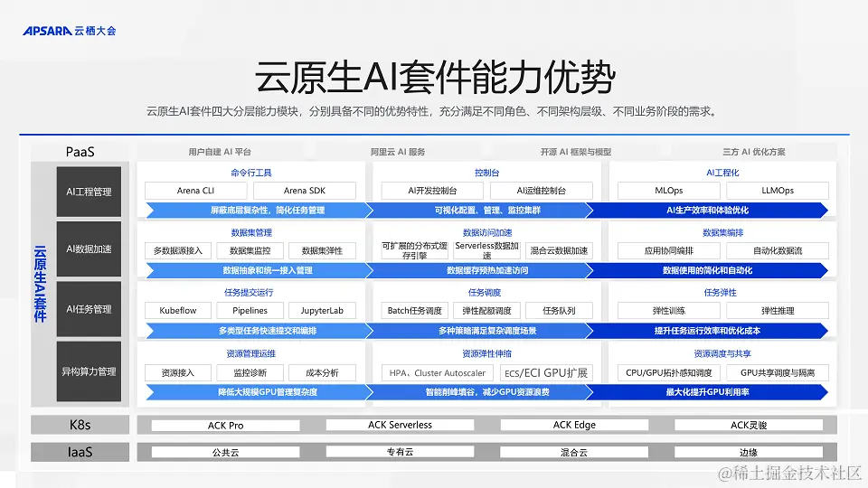868x488 pixels.
Task: Click the AI任务管理 dark block
Action: pyautogui.click(x=89, y=309)
